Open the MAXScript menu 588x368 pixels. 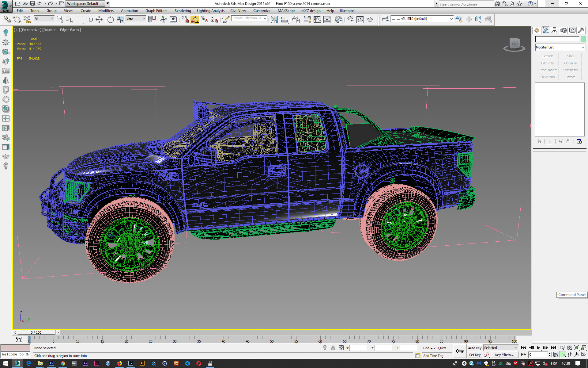point(286,11)
